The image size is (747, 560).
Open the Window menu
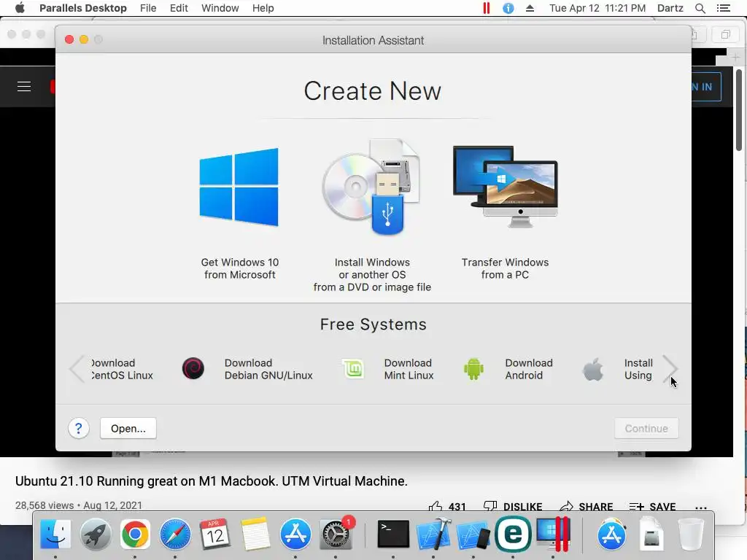(220, 8)
